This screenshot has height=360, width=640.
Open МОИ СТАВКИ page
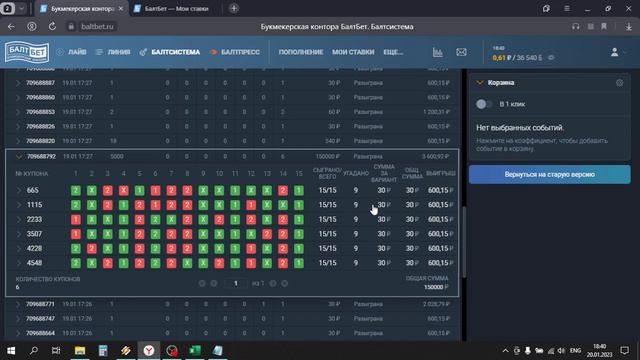click(353, 52)
